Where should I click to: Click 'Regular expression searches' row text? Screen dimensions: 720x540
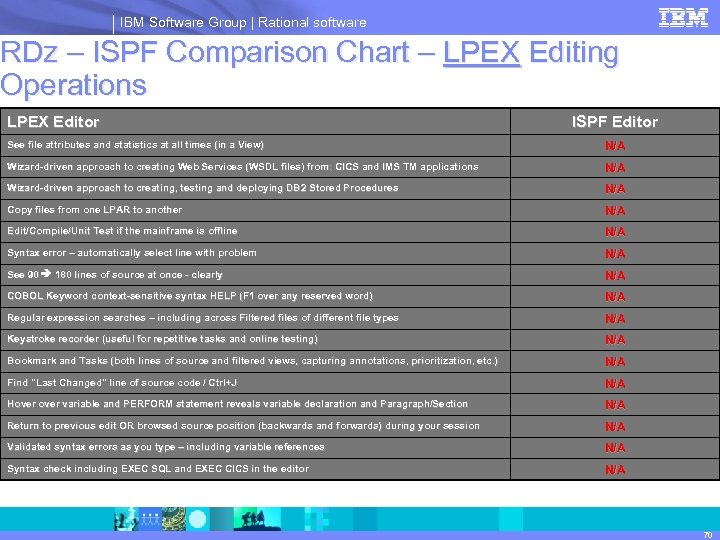point(202,318)
